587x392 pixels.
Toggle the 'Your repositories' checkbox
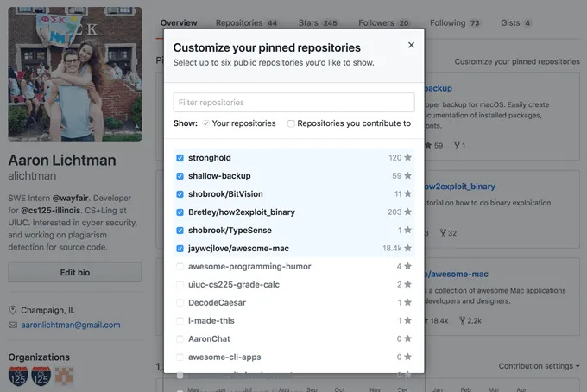(205, 123)
